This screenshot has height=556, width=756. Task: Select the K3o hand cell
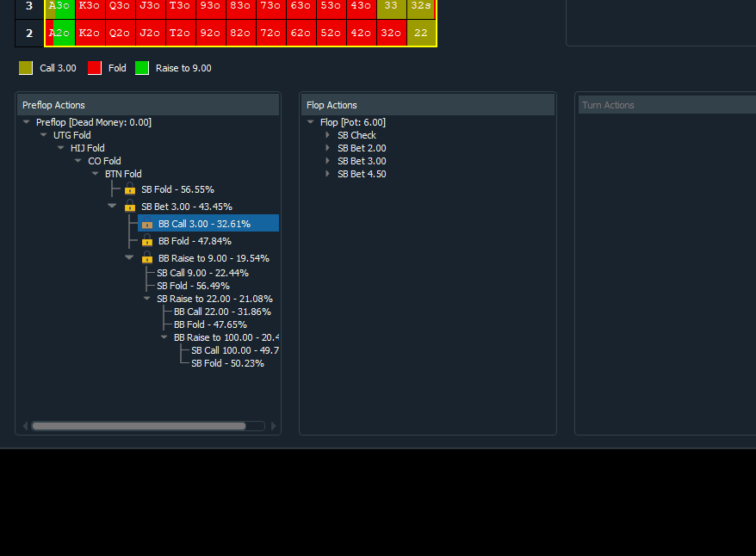pos(90,9)
